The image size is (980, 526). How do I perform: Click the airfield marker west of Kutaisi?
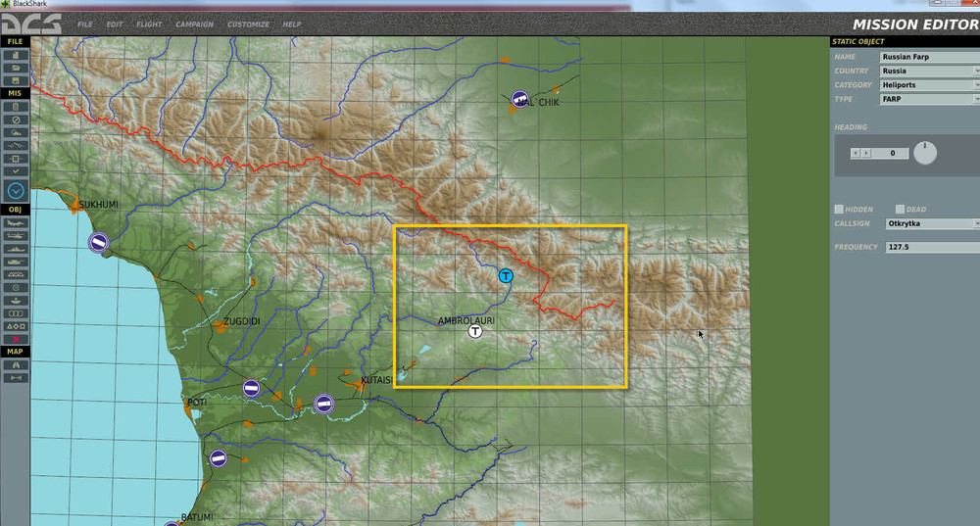(323, 405)
